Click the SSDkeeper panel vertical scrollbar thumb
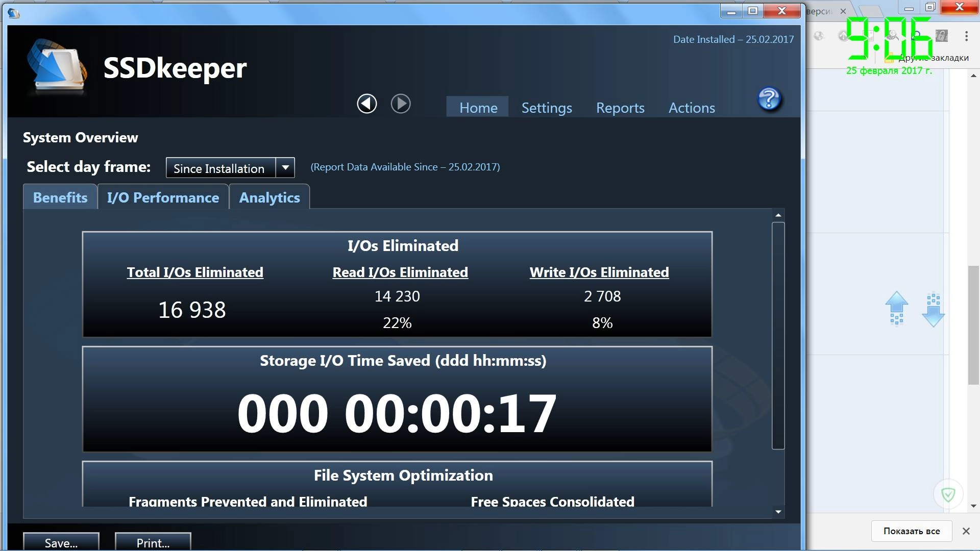The image size is (980, 551). point(778,336)
